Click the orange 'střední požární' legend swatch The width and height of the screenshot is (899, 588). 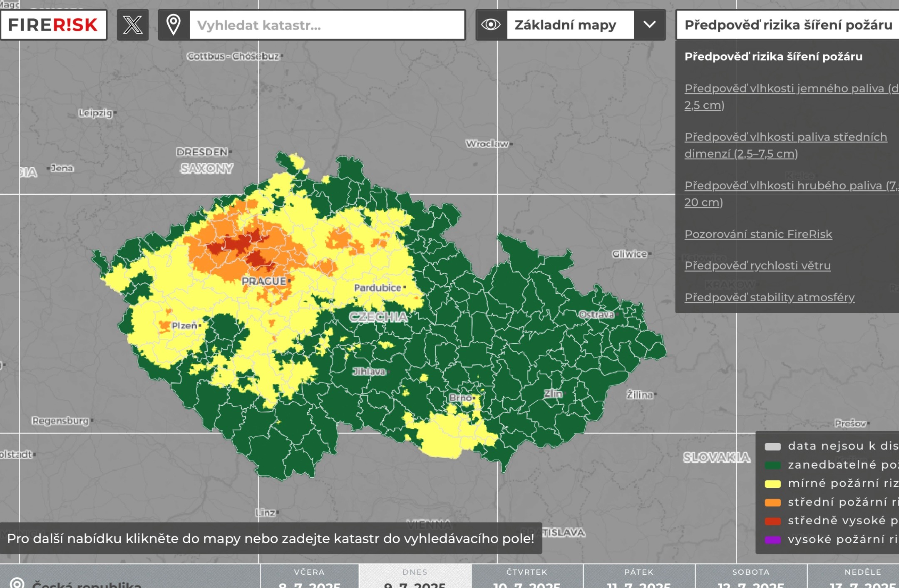(772, 503)
